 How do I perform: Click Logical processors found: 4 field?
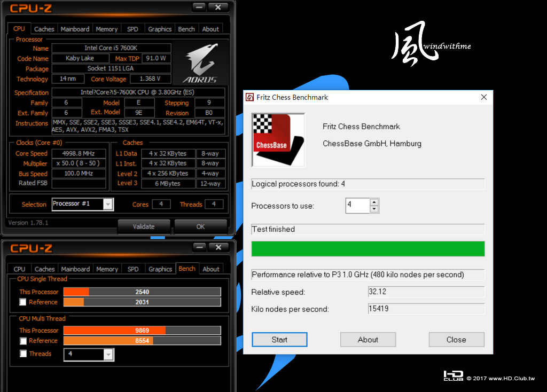368,184
